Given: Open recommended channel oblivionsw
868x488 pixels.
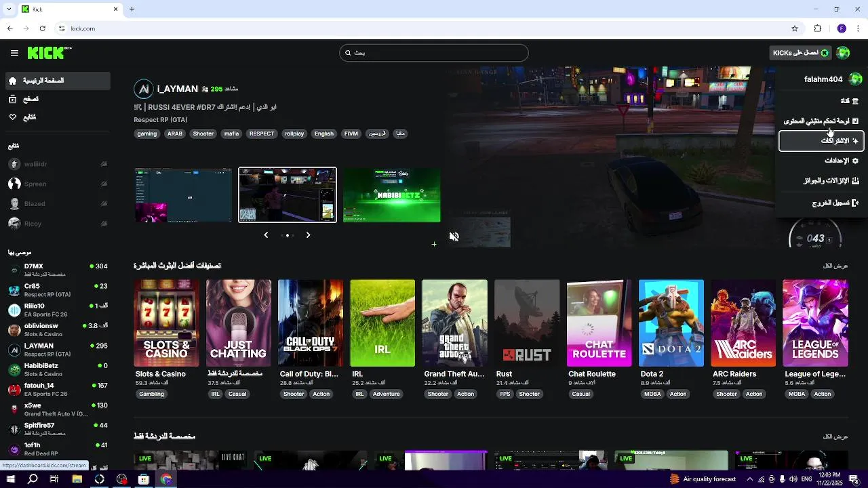Looking at the screenshot, I should click(x=58, y=329).
